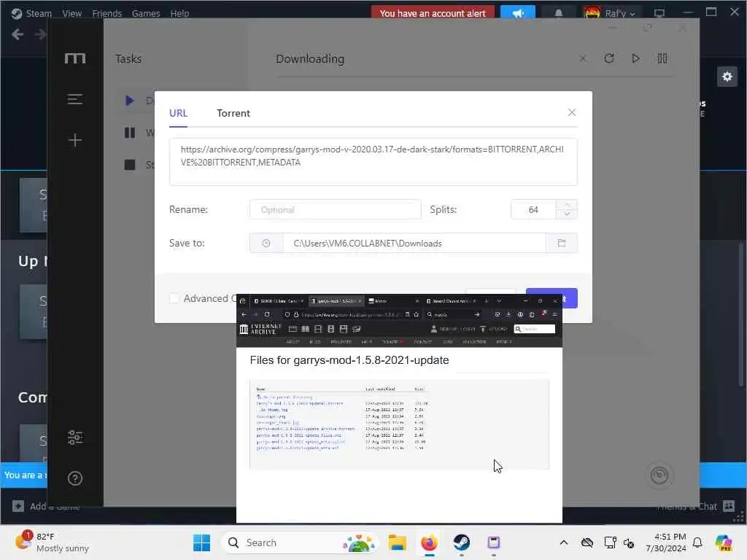Click the Rename optional input field
This screenshot has width=747, height=560.
336,209
